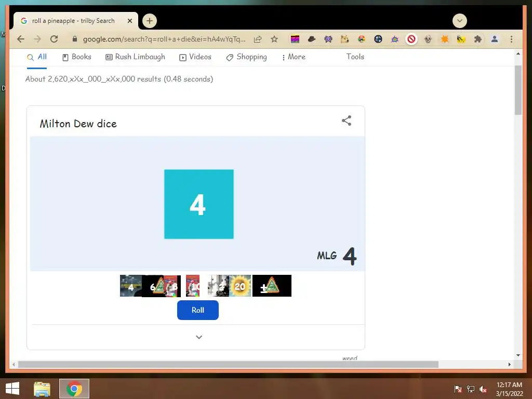The height and width of the screenshot is (399, 532).
Task: Click the teal die showing 4
Action: pyautogui.click(x=199, y=204)
